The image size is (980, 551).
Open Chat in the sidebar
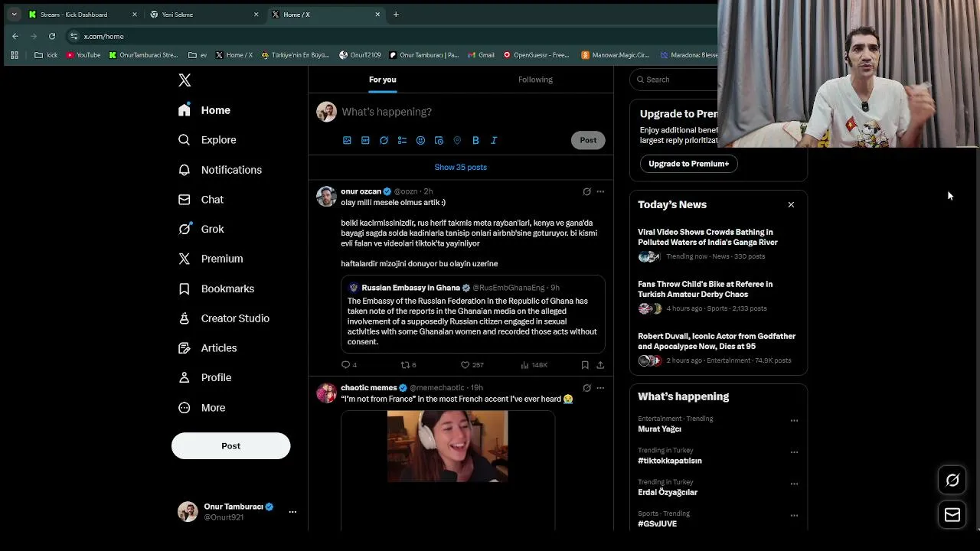[201, 200]
